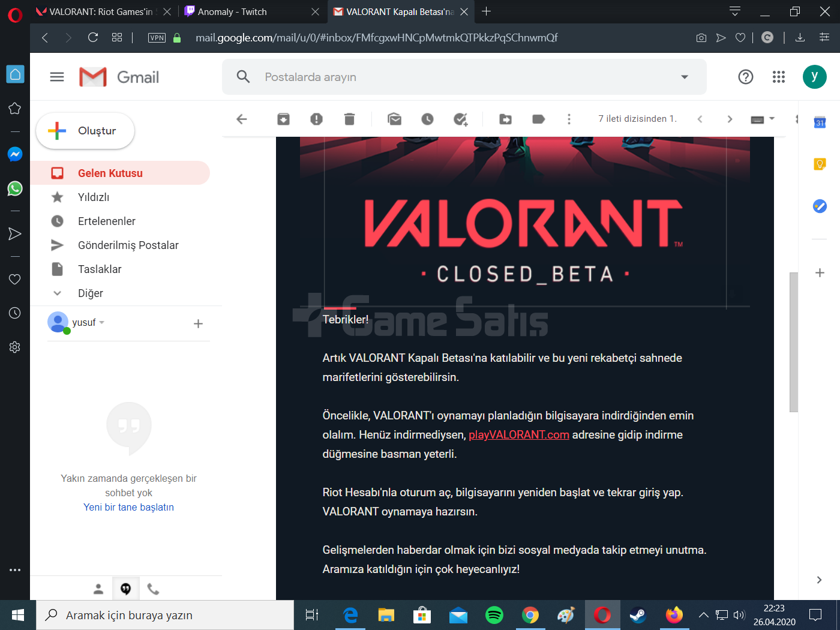Open File Explorer from taskbar
Viewport: 840px width, 630px height.
[x=386, y=615]
